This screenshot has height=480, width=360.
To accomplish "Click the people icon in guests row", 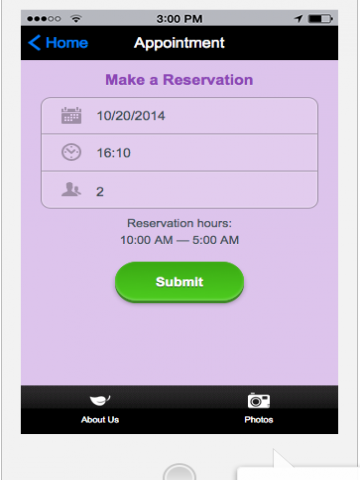I will pyautogui.click(x=71, y=189).
